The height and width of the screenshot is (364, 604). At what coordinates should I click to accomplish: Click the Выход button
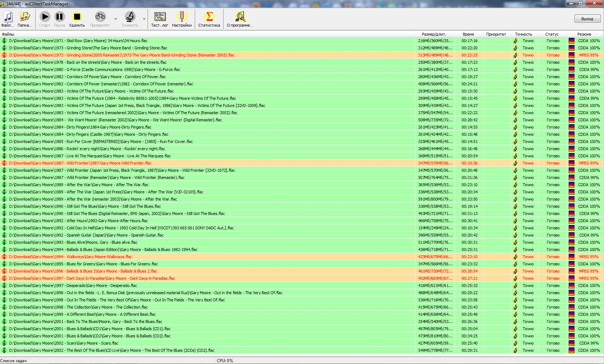click(x=587, y=19)
